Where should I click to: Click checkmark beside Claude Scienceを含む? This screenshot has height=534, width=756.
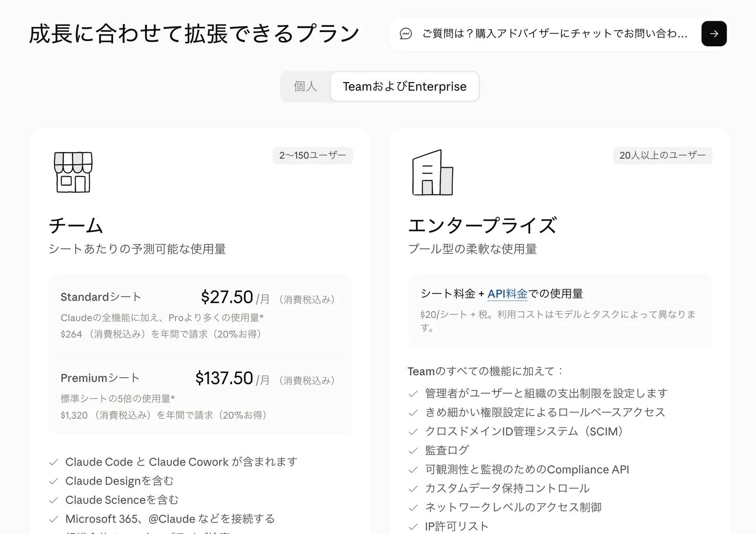point(53,500)
